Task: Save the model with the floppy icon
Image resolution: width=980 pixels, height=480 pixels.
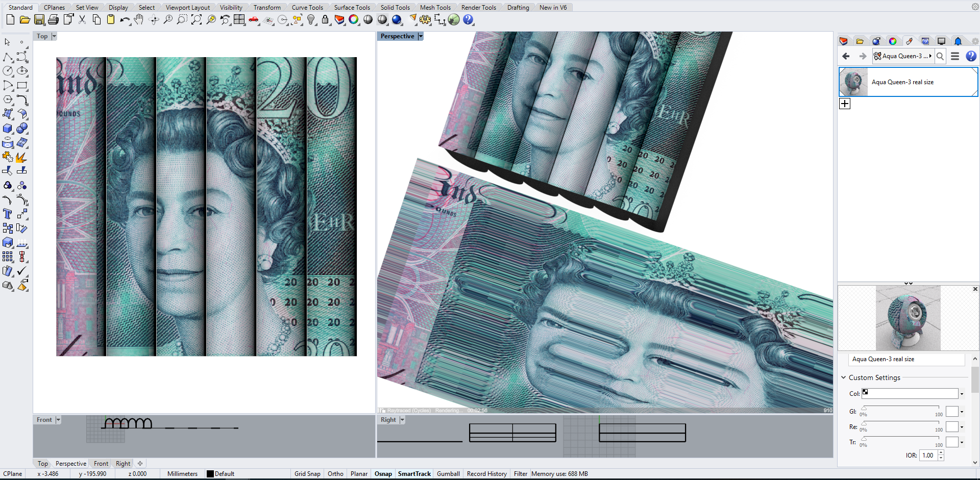Action: coord(39,20)
